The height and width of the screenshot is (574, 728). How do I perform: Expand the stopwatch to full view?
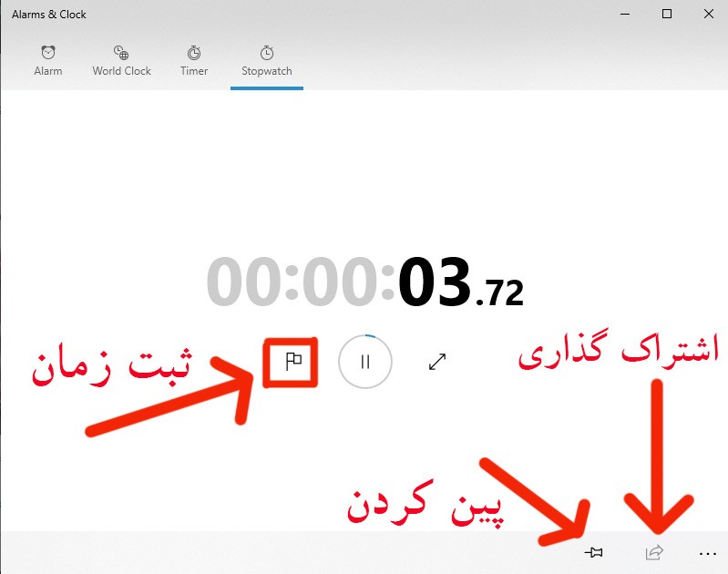437,362
